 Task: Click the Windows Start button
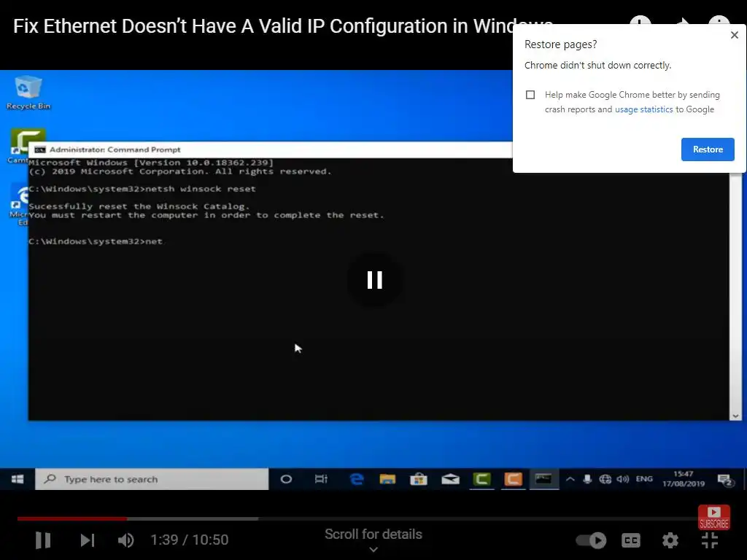point(18,479)
